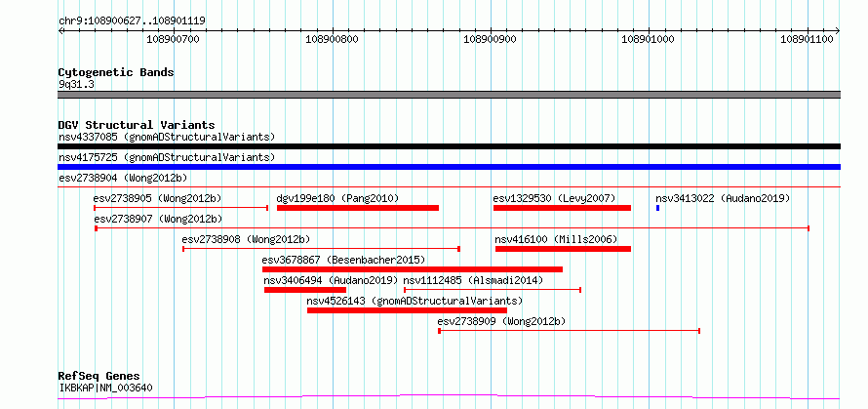Click the nsv4337085 black variant bar
Screen dimensions: 868x409
(x=449, y=146)
